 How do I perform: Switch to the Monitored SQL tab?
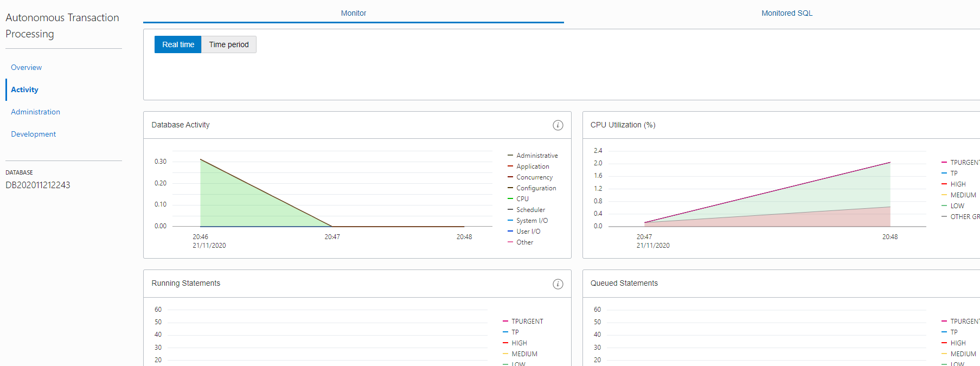coord(786,13)
